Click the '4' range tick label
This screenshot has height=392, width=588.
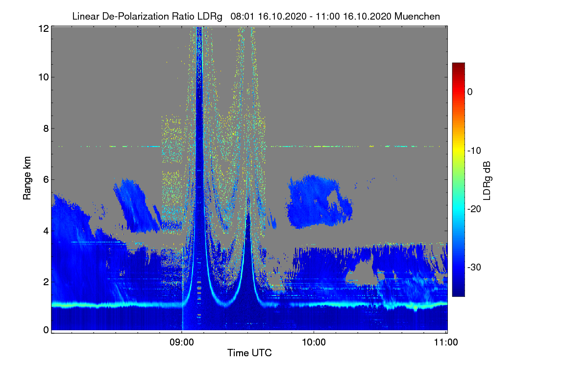[x=46, y=230]
